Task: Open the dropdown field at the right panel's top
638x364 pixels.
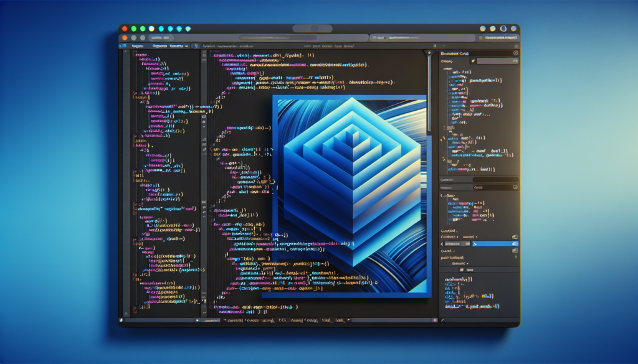Action: pyautogui.click(x=496, y=61)
